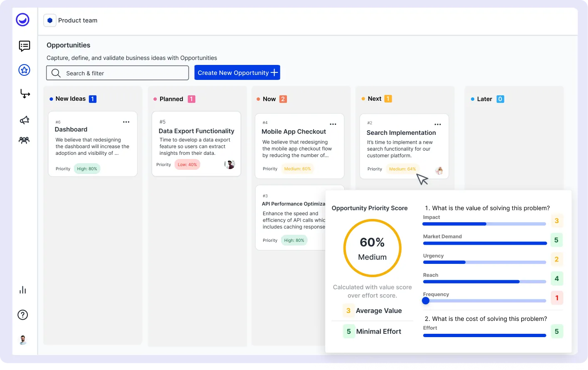Click Create New Opportunity

tap(237, 72)
